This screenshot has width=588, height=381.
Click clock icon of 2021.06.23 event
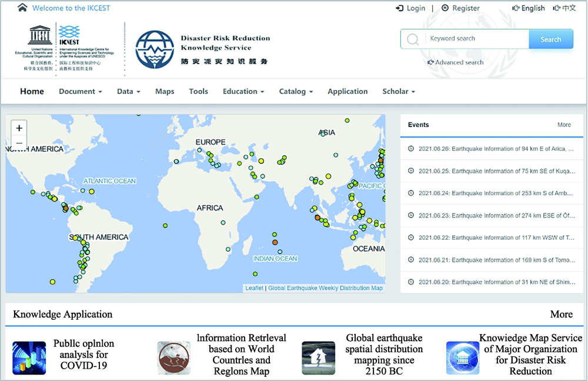tap(411, 215)
